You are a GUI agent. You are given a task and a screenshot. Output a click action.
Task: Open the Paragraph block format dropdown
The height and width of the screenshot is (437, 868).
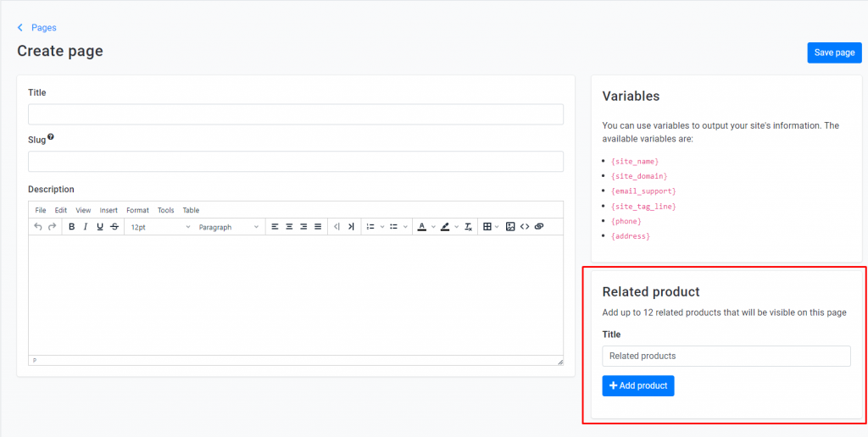(229, 227)
